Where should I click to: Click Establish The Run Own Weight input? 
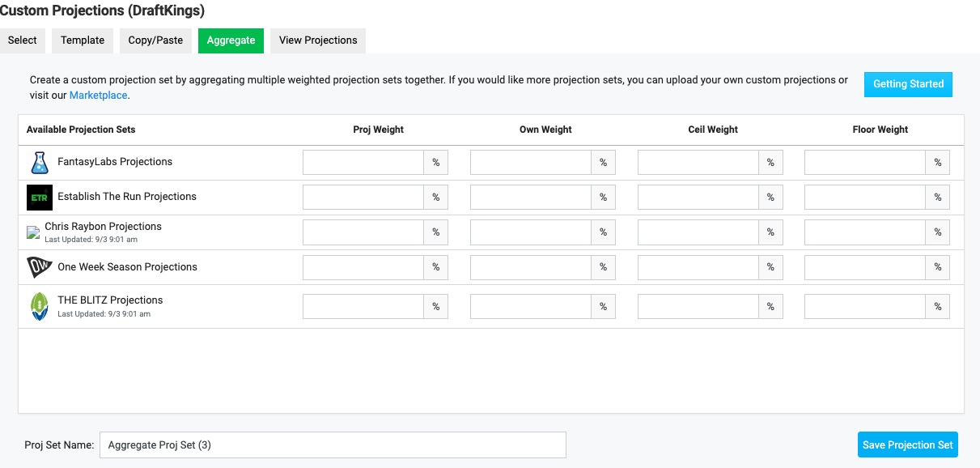coord(531,198)
